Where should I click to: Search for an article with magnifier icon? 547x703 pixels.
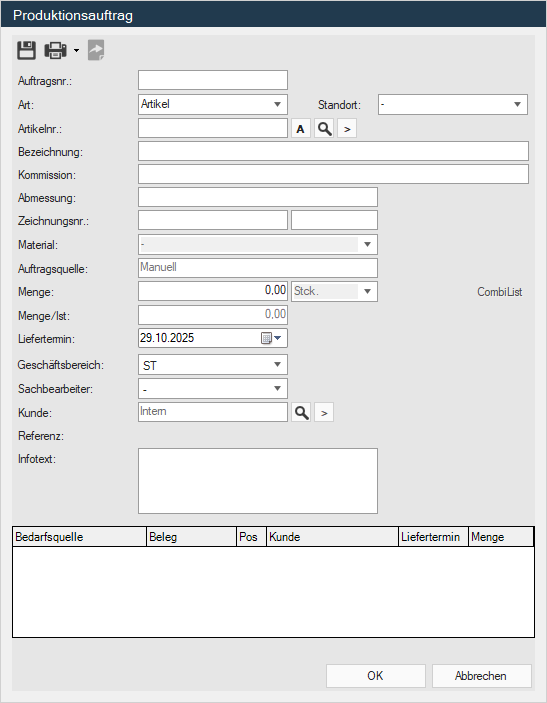[x=324, y=129]
